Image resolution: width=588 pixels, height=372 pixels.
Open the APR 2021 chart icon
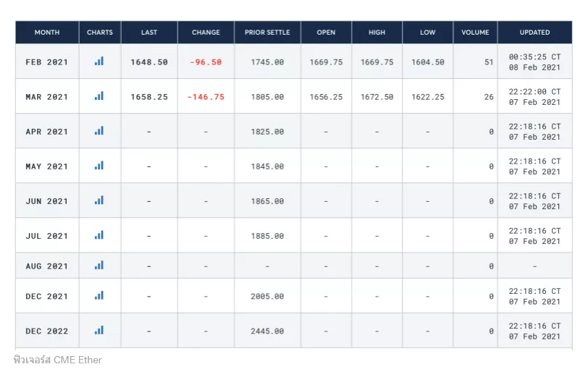click(x=99, y=131)
